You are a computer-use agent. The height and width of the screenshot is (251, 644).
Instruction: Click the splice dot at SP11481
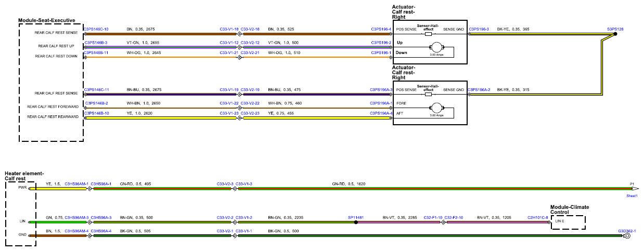[356, 222]
